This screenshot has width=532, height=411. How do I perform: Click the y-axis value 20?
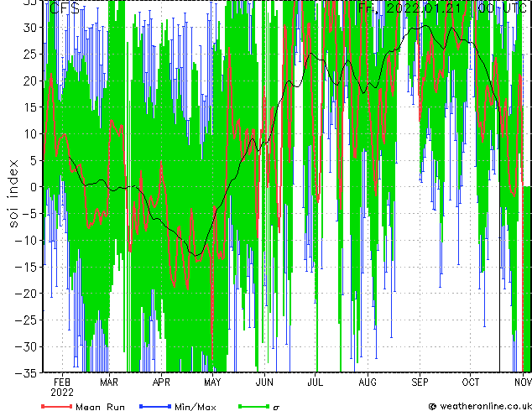(x=30, y=81)
